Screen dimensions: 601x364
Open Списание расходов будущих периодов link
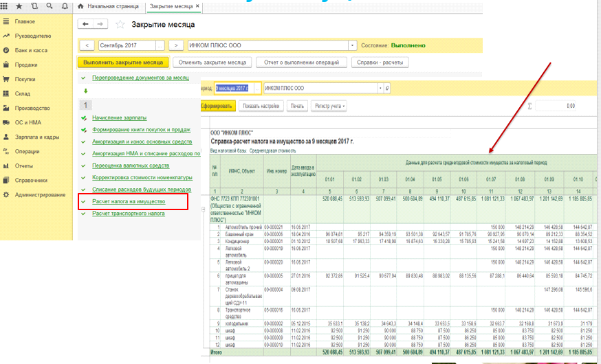142,190
